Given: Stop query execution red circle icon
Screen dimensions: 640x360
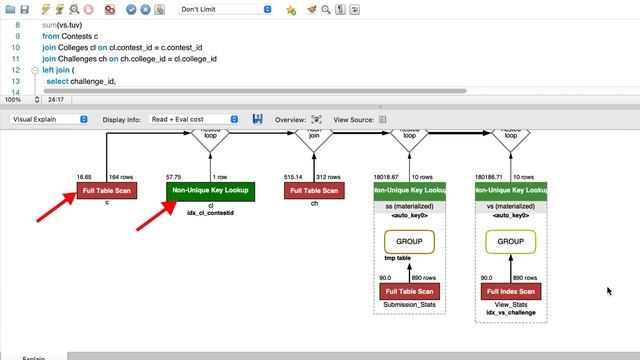Looking at the screenshot, I should (x=88, y=9).
